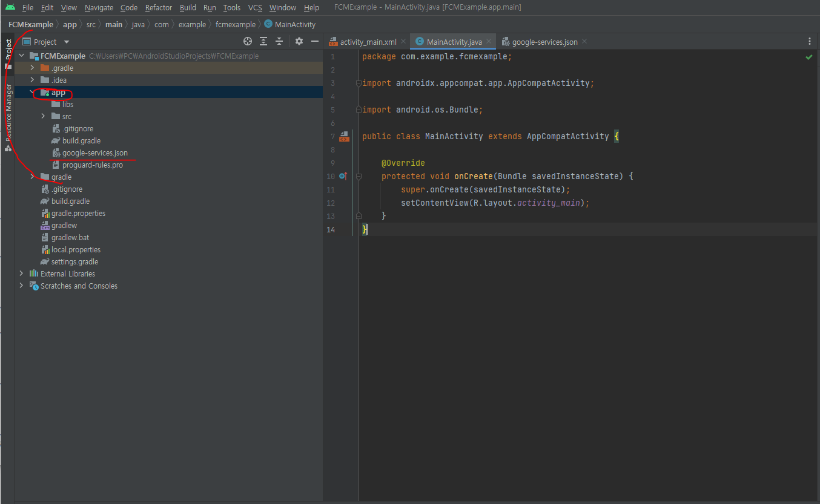Open the Run menu
This screenshot has width=820, height=504.
click(x=210, y=7)
